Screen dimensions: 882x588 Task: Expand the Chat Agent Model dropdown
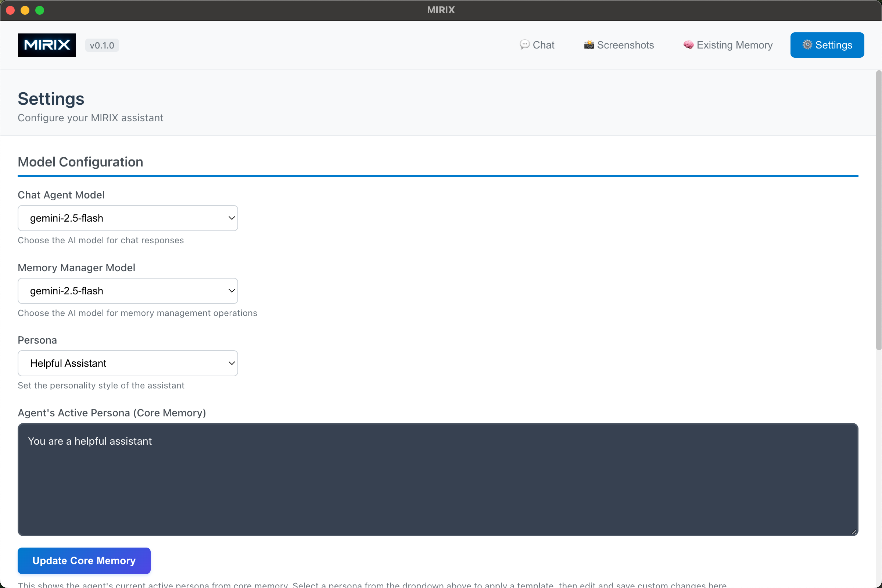[x=128, y=218]
